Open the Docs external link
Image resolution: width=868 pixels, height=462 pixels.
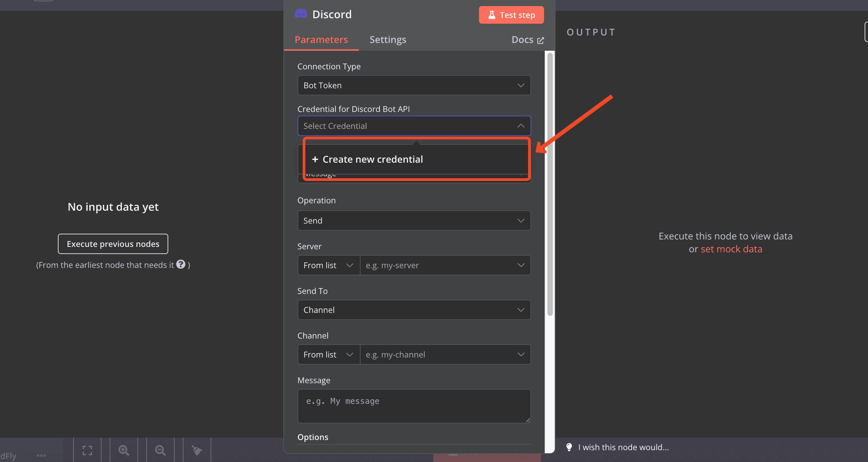pyautogui.click(x=527, y=40)
